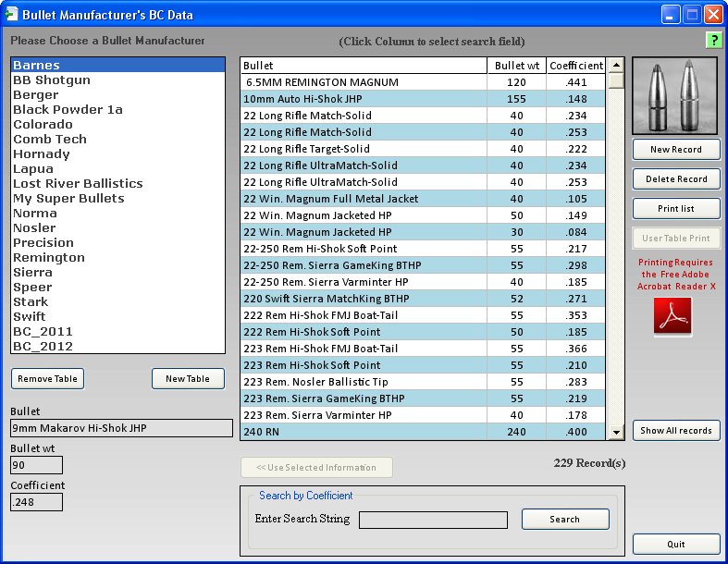This screenshot has height=564, width=728.
Task: Click the Search button
Action: pos(565,520)
